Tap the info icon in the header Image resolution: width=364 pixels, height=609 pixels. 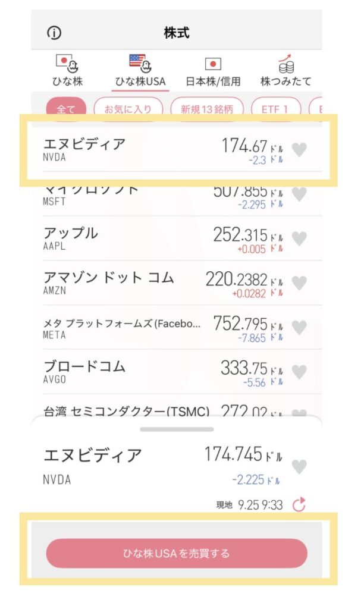[x=54, y=33]
